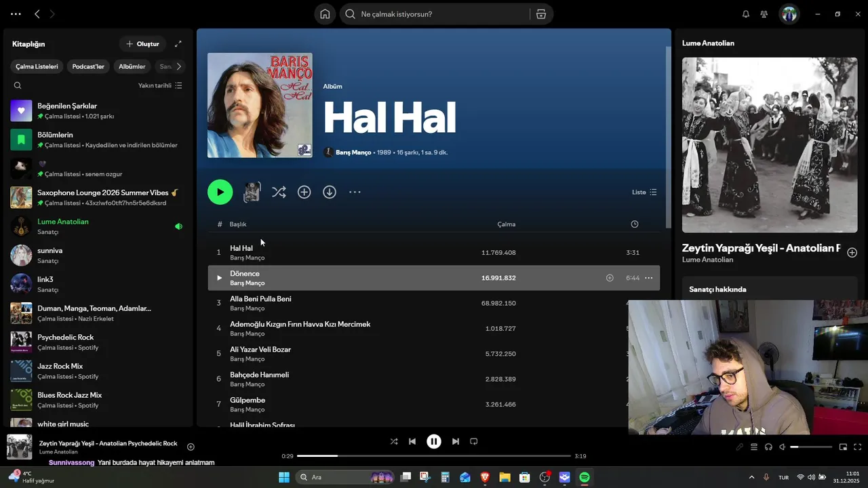Select the Podcast'ler filter
The image size is (868, 488).
pos(88,66)
